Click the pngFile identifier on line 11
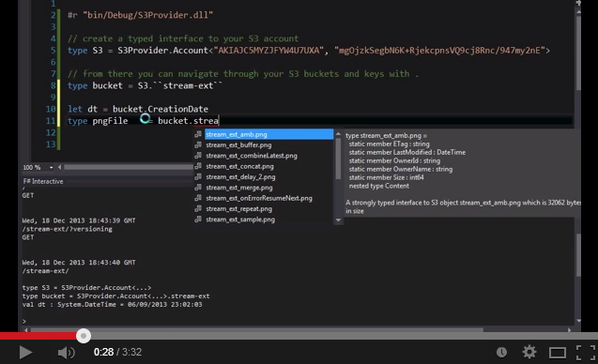The width and height of the screenshot is (598, 364). (110, 121)
